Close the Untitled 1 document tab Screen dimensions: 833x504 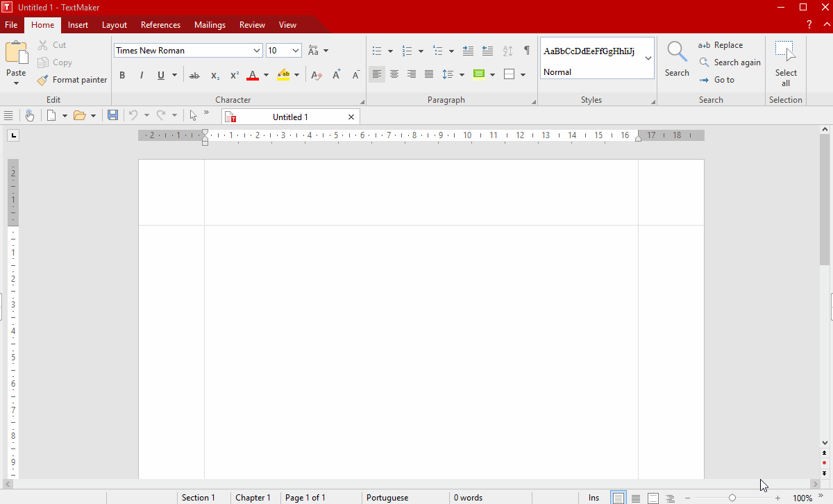(351, 117)
